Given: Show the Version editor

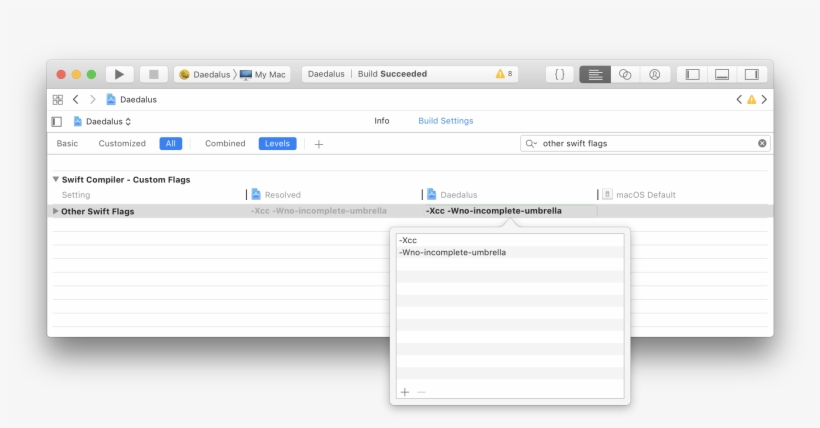Looking at the screenshot, I should pyautogui.click(x=655, y=74).
